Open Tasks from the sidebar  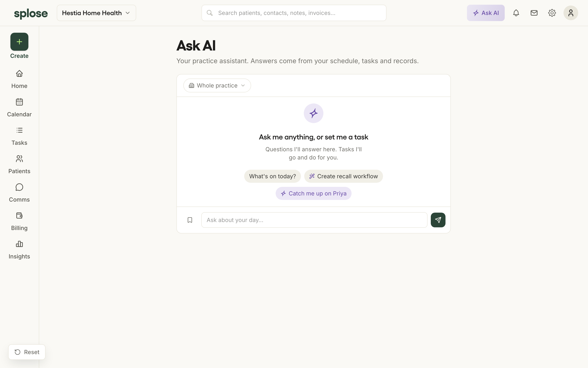tap(19, 136)
